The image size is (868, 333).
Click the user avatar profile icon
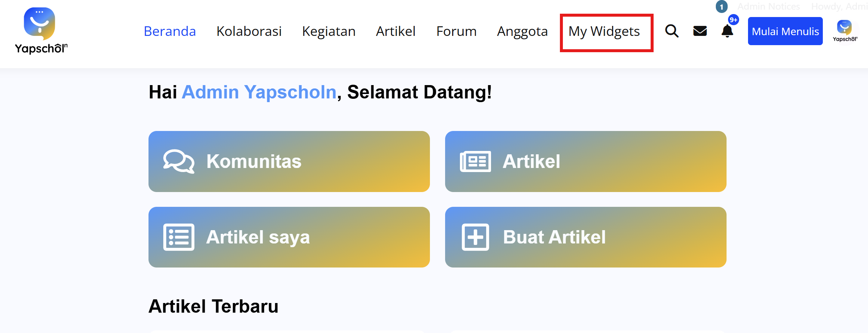845,31
